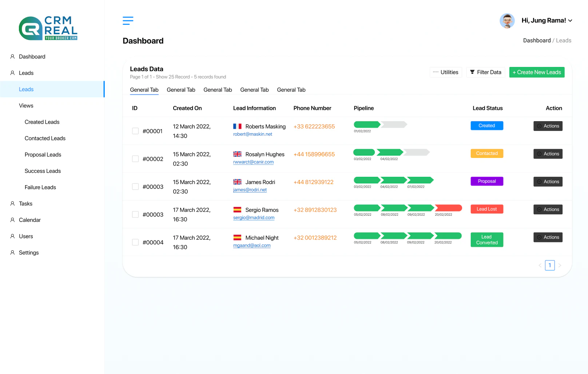588x374 pixels.
Task: Select the fourth General Tab
Action: click(254, 90)
